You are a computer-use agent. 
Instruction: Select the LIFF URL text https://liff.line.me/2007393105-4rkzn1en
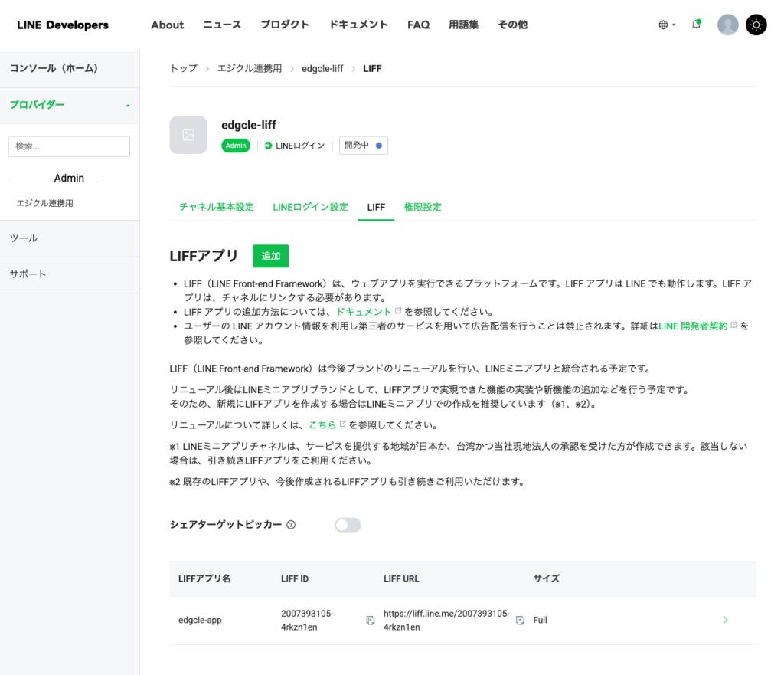pos(446,621)
